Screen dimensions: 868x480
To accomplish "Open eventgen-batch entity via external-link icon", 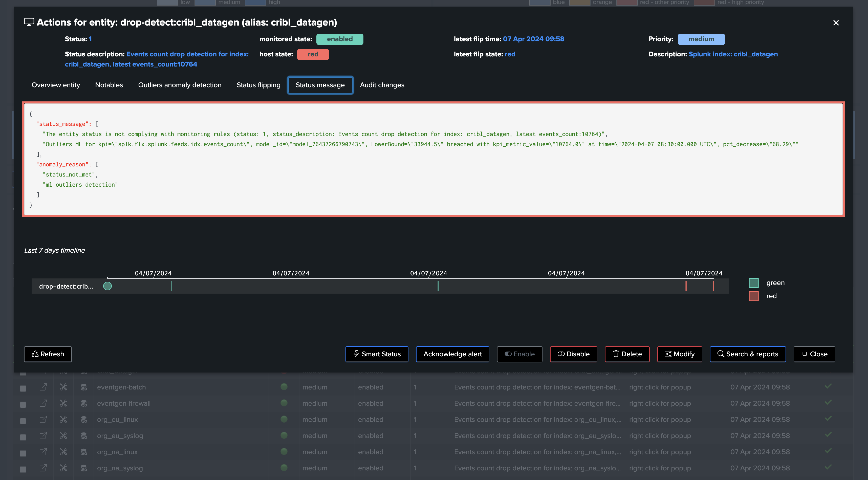I will pos(43,387).
